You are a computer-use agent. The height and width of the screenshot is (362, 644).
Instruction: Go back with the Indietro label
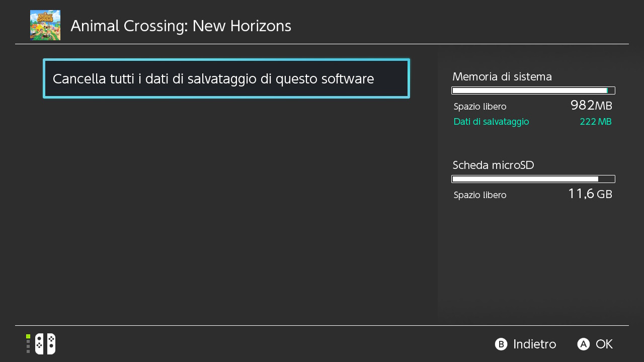pyautogui.click(x=534, y=344)
